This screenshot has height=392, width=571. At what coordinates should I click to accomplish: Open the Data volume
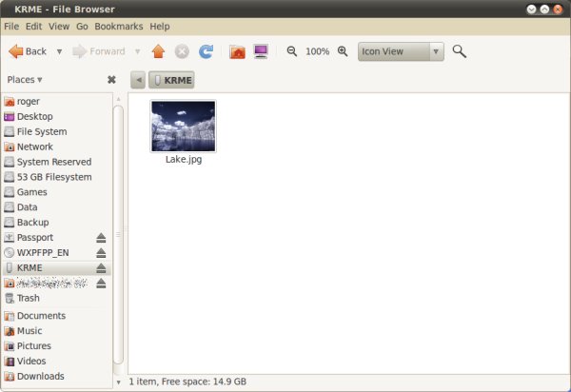(57, 207)
